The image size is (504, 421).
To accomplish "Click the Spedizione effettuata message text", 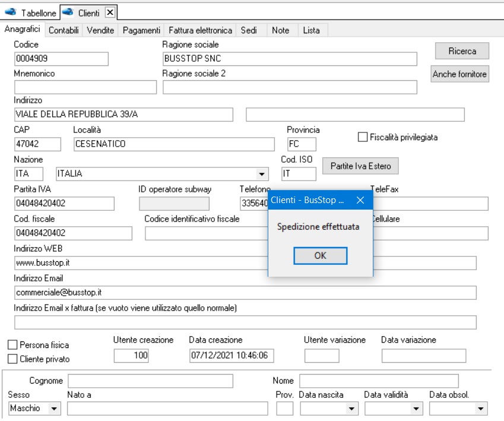I will 318,227.
